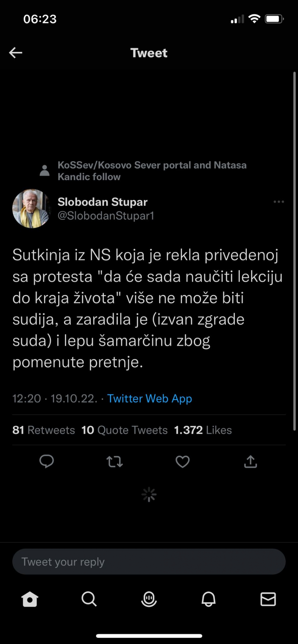Tap the Tweet your reply field
This screenshot has height=644, width=298.
pos(149,561)
